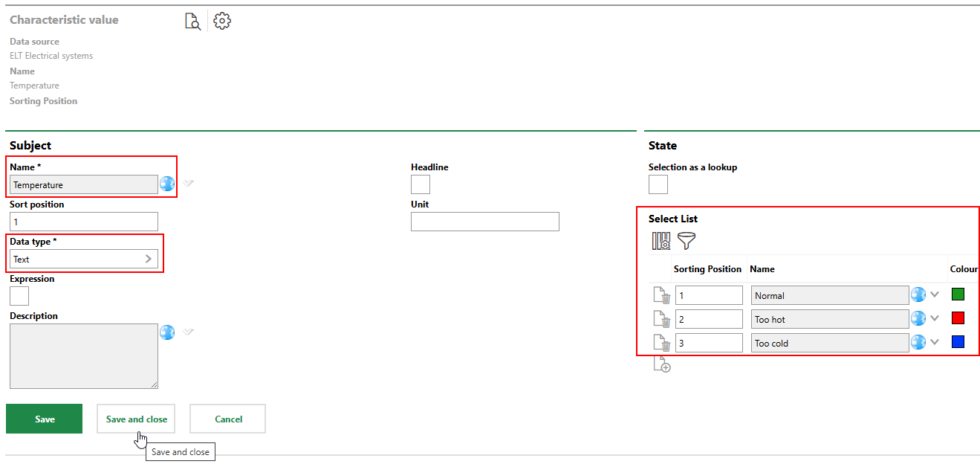Screen dimensions: 980x467
Task: Toggle the Headline checkbox
Action: pyautogui.click(x=421, y=184)
